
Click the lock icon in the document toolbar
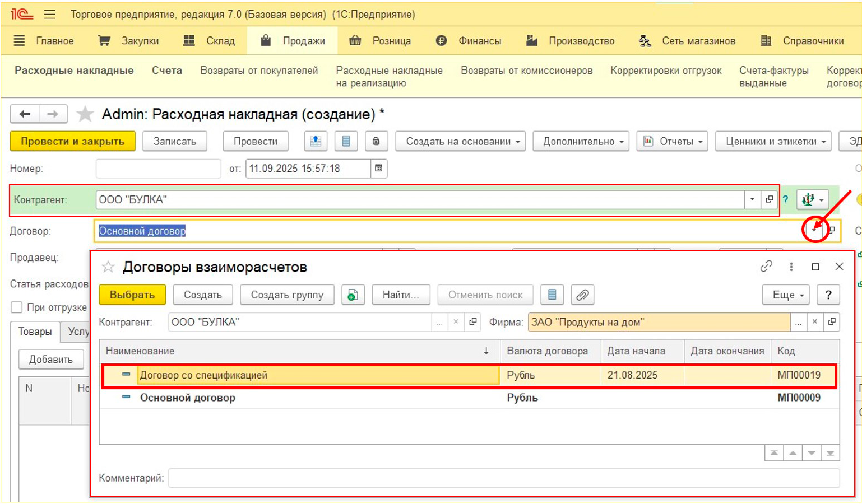point(376,141)
